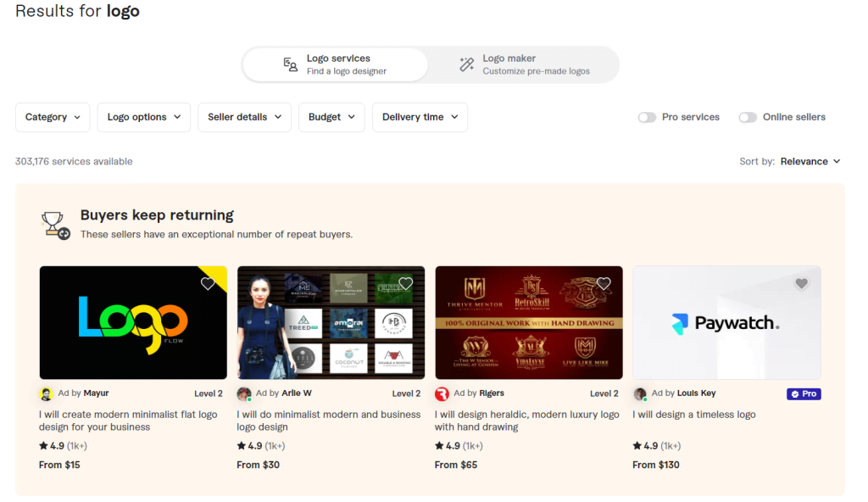This screenshot has height=502, width=868.
Task: Click the Pro badge on Louis Key gig
Action: (804, 394)
